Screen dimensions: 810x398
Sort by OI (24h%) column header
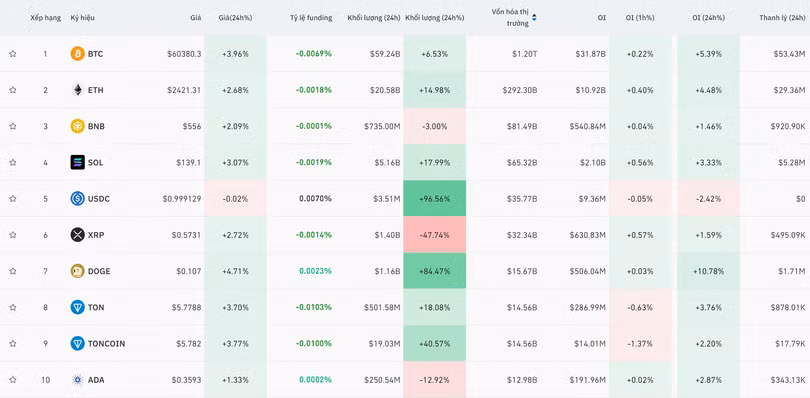click(708, 18)
